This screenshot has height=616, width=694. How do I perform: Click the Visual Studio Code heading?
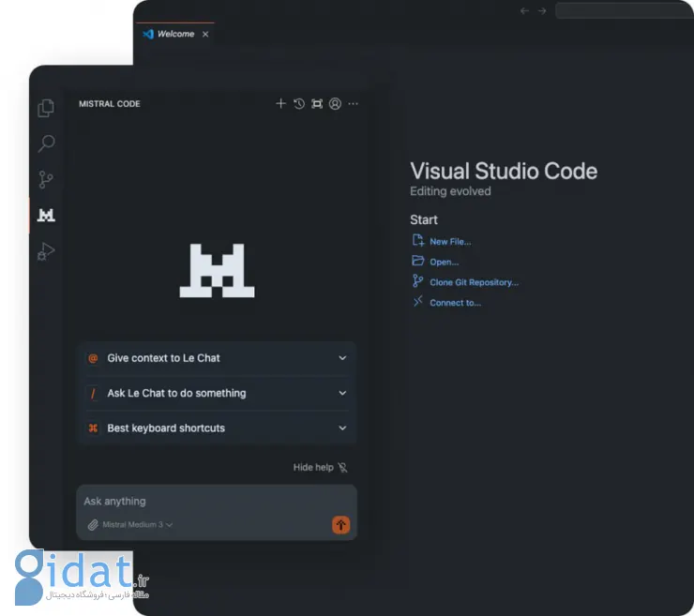coord(504,172)
